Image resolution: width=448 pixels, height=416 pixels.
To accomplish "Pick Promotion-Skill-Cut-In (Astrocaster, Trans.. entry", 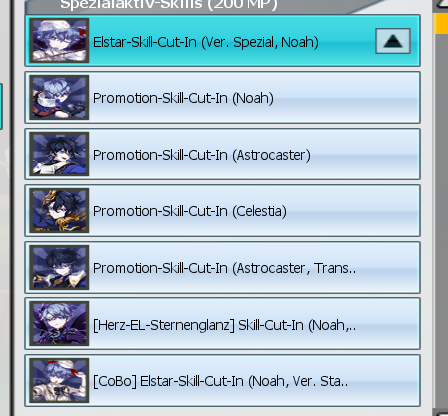I will point(222,267).
